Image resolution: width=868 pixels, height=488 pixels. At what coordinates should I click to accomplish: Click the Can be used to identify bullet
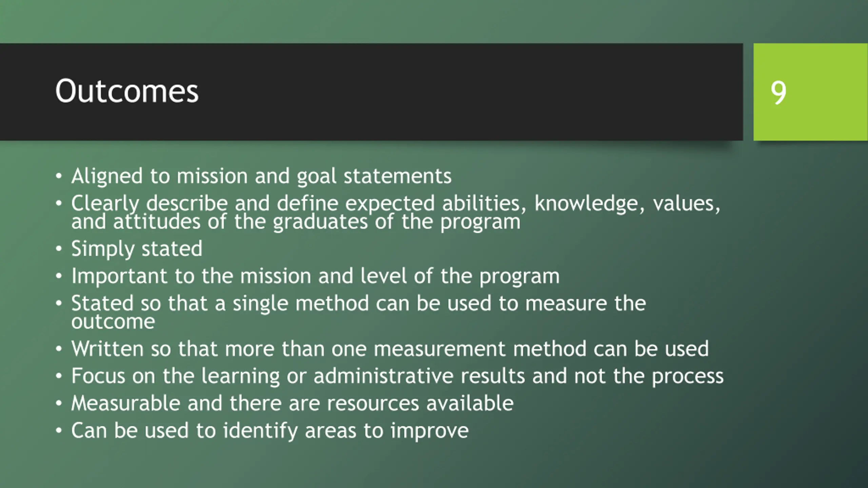[x=270, y=431]
